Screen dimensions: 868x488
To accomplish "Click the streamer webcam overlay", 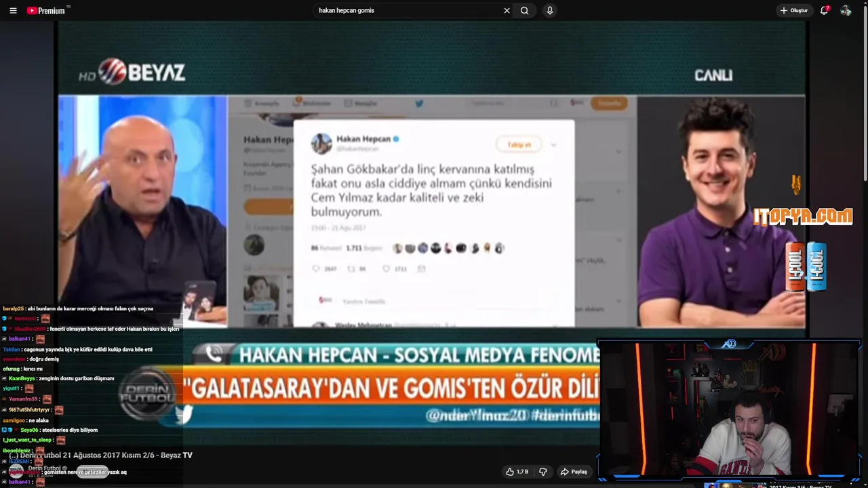I will (x=730, y=411).
